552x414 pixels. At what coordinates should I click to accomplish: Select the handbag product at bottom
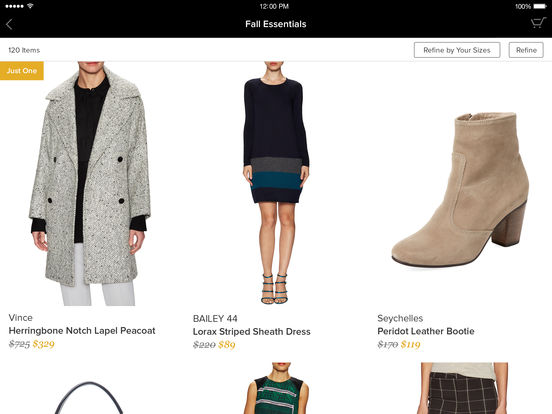tap(89, 397)
